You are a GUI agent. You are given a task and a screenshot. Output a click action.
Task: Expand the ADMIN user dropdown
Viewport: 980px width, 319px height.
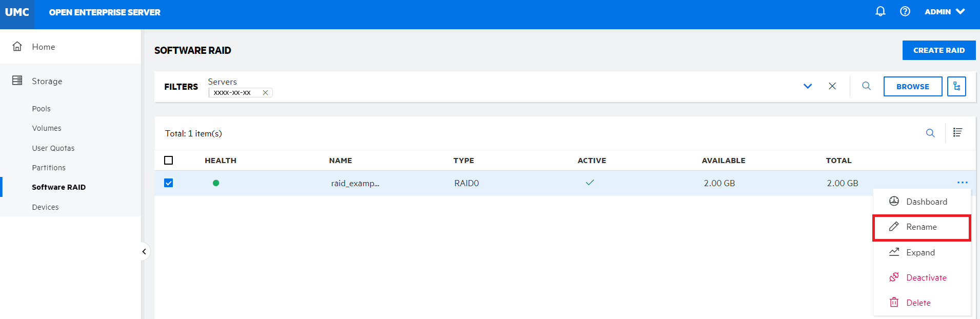[x=945, y=11]
